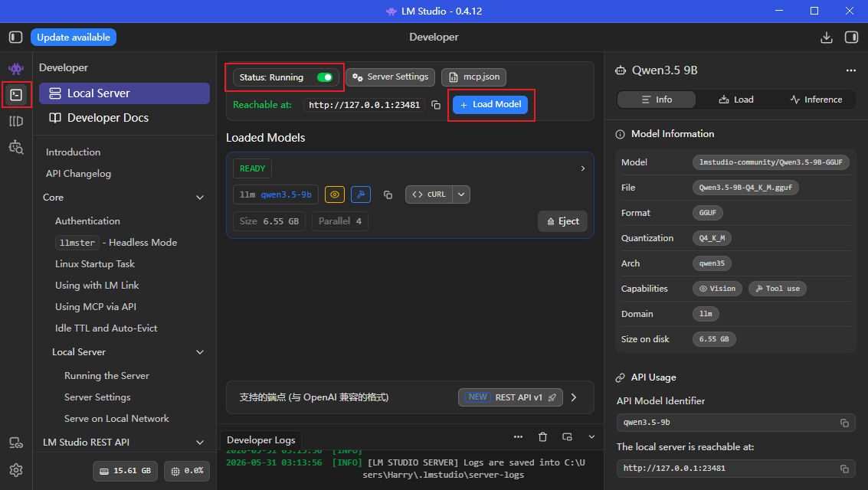Click the CURL code button

point(429,194)
